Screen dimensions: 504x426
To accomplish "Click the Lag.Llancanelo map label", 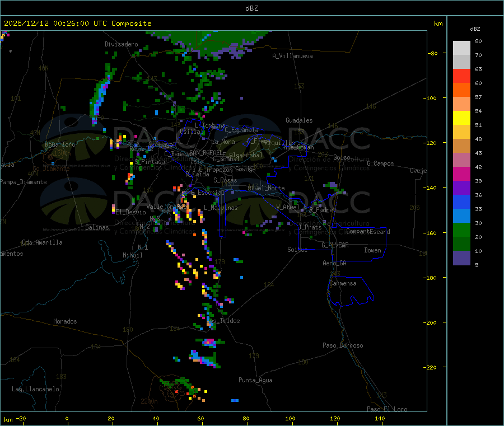I will (36, 389).
